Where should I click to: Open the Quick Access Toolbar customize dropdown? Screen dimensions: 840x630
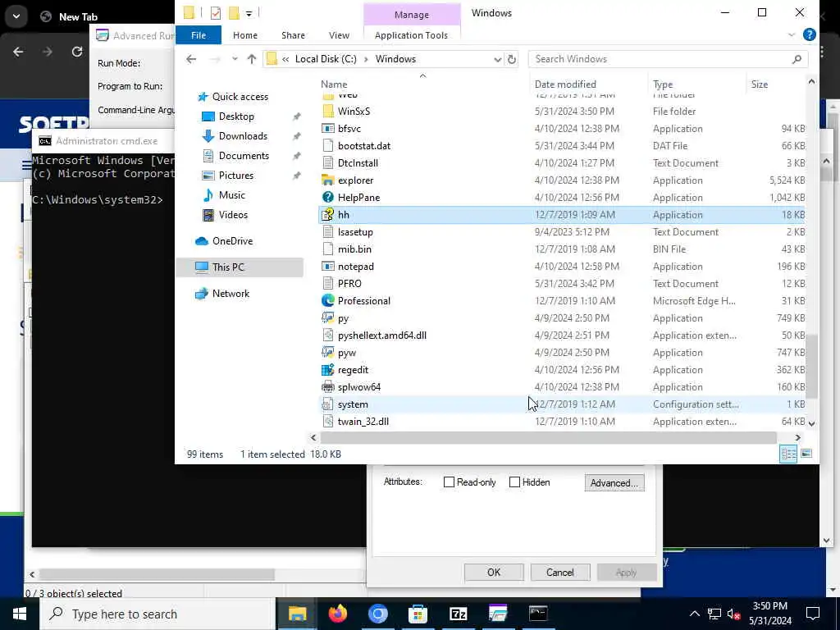click(249, 13)
